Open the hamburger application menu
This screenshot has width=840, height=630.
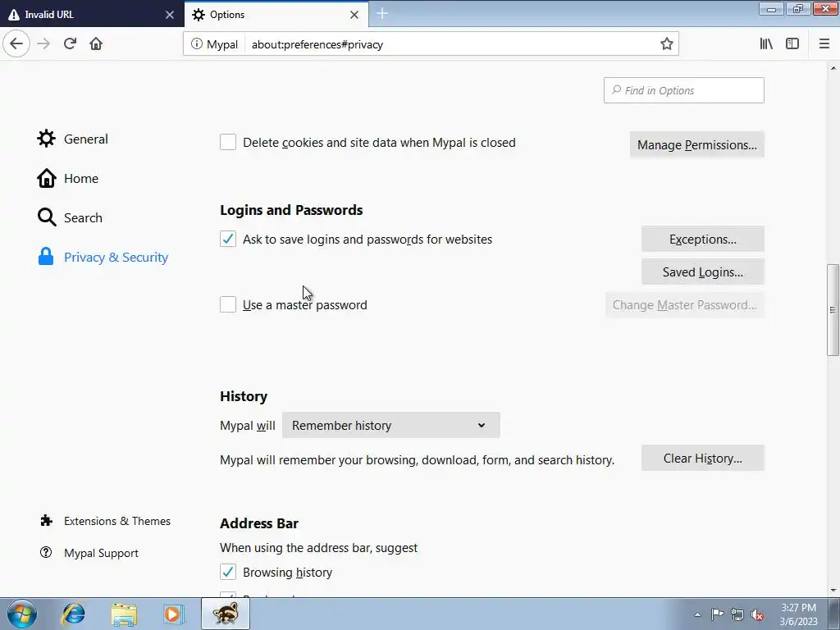coord(824,44)
